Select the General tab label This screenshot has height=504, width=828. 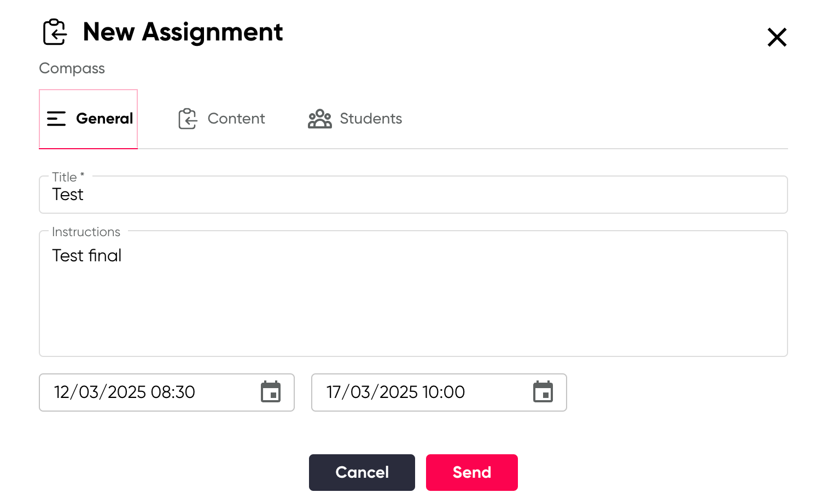click(x=104, y=119)
